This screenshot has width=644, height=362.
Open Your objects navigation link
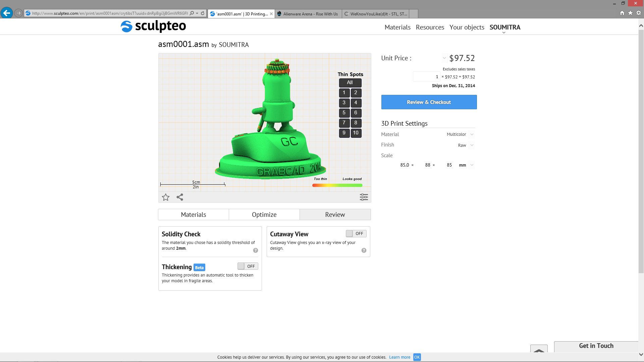coord(467,27)
